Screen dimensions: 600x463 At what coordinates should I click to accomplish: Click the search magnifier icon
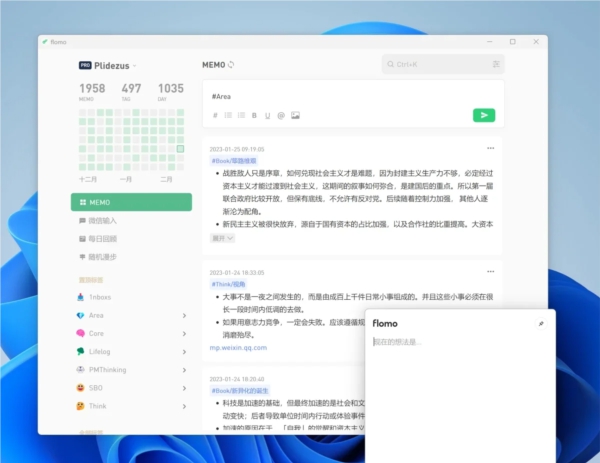tap(390, 64)
